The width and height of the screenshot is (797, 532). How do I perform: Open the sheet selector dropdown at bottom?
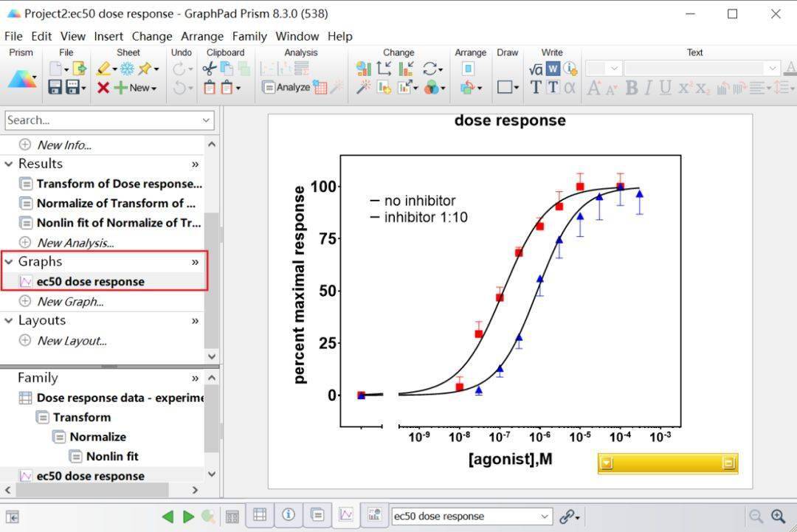tap(545, 517)
